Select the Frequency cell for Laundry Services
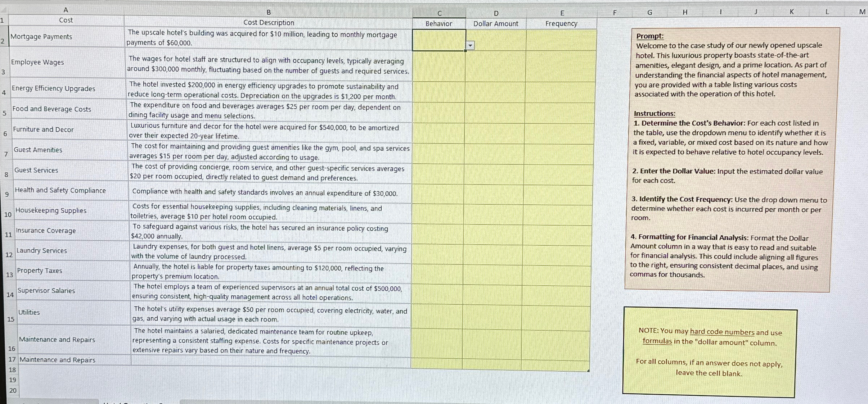This screenshot has width=868, height=404. point(557,255)
